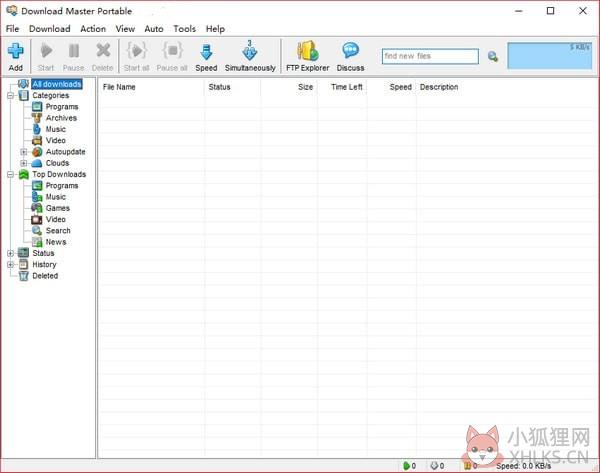The height and width of the screenshot is (473, 600).
Task: Collapse the Top Downloads tree node
Action: pos(10,175)
